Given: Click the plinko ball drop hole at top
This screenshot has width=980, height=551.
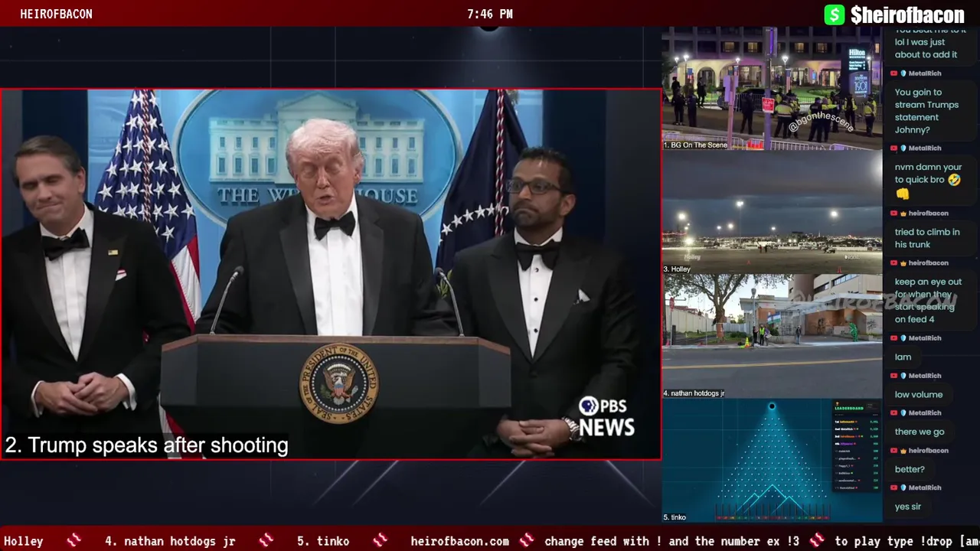Looking at the screenshot, I should coord(772,406).
